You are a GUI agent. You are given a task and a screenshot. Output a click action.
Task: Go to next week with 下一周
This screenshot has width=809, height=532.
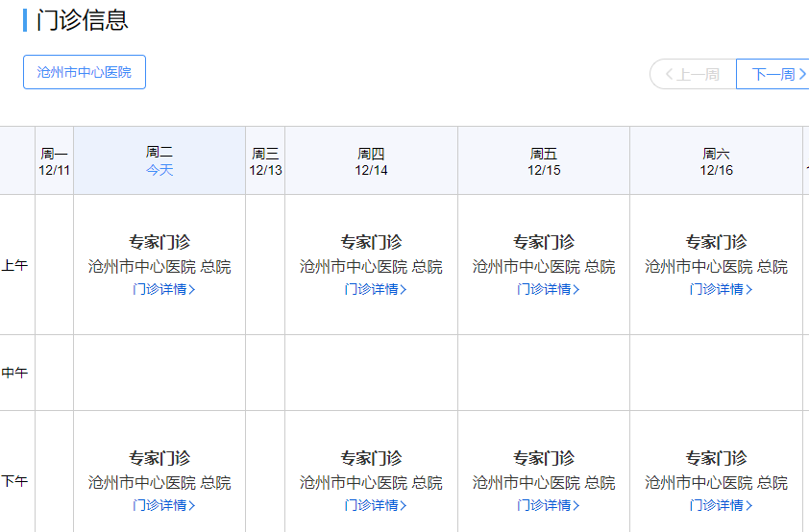776,74
